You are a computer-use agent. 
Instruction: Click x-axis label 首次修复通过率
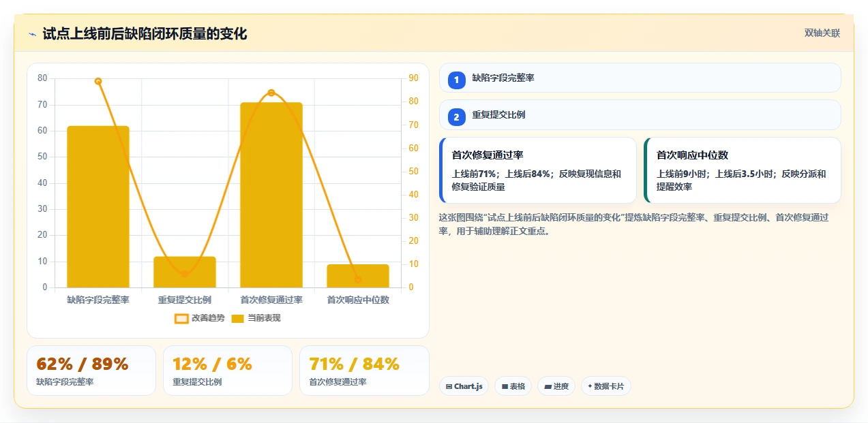click(271, 300)
